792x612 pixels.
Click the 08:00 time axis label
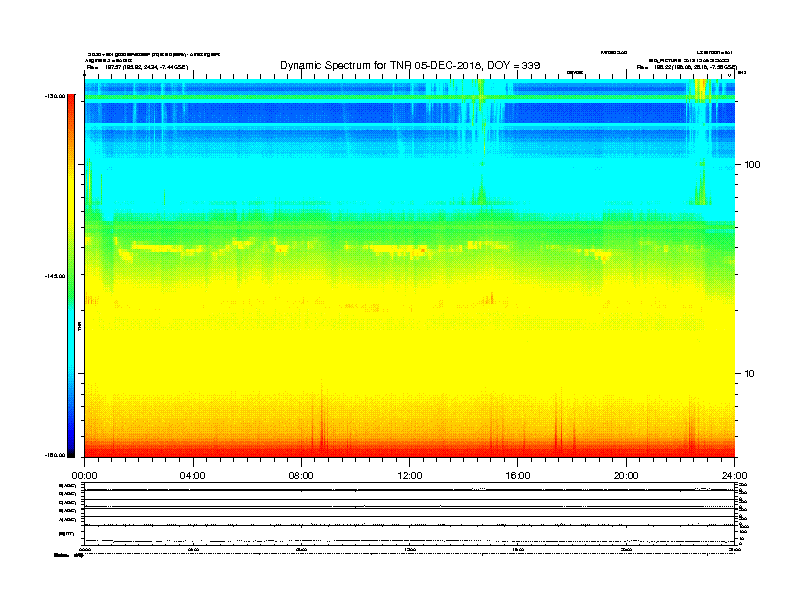pyautogui.click(x=301, y=476)
